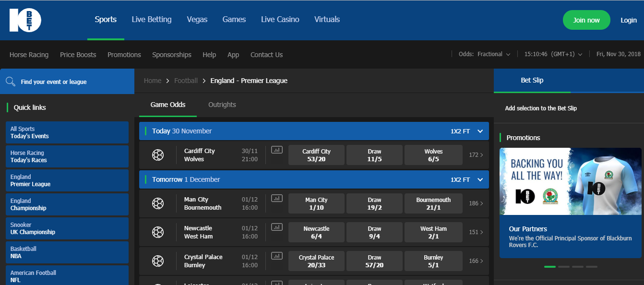Viewport: 644px width, 285px height.
Task: Click football icon beside Newcastle match
Action: pos(158,232)
